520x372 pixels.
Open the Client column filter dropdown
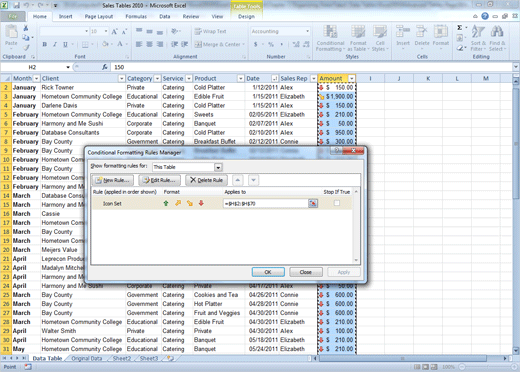122,78
